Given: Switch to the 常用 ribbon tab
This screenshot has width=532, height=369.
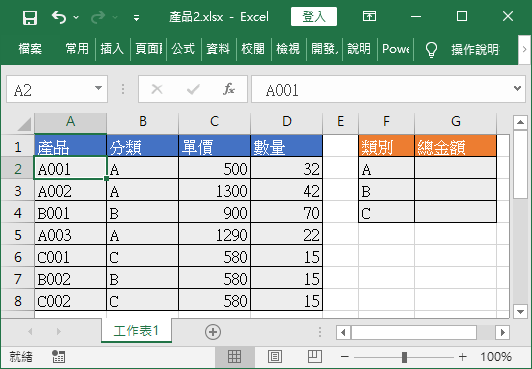Looking at the screenshot, I should click(77, 49).
